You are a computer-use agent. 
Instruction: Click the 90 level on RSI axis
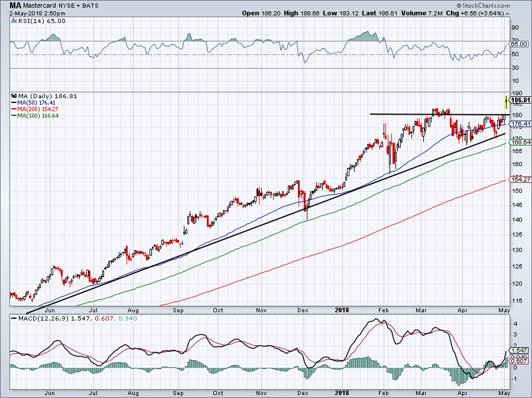pyautogui.click(x=515, y=27)
